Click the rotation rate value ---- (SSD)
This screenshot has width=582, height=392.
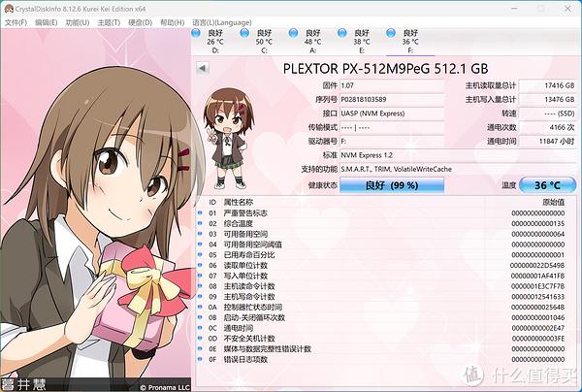(x=547, y=114)
